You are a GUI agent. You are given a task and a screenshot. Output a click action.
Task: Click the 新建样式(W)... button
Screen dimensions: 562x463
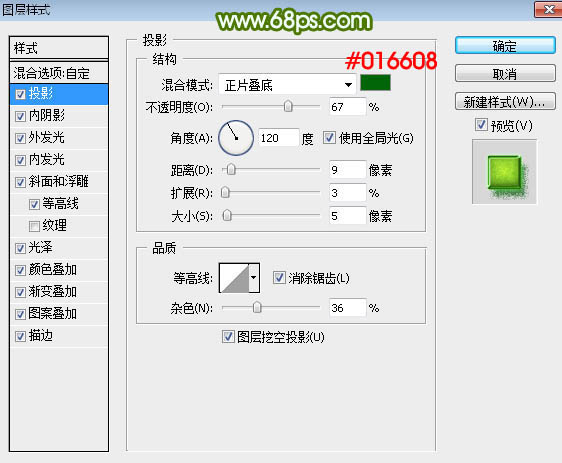coord(505,101)
